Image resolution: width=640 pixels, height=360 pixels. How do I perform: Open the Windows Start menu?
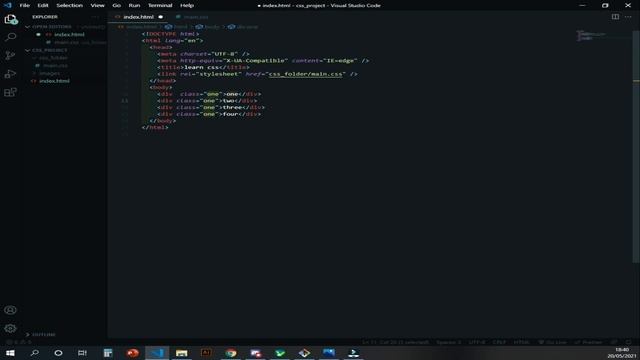(10, 353)
